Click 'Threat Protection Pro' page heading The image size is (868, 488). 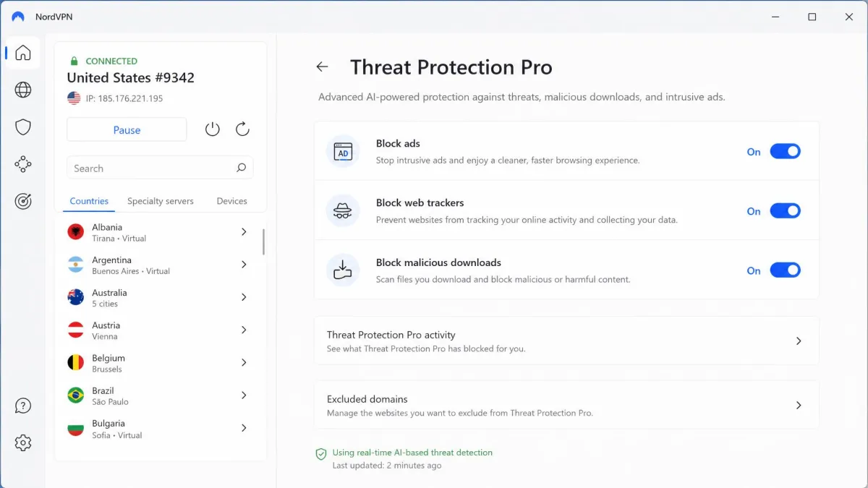(451, 67)
